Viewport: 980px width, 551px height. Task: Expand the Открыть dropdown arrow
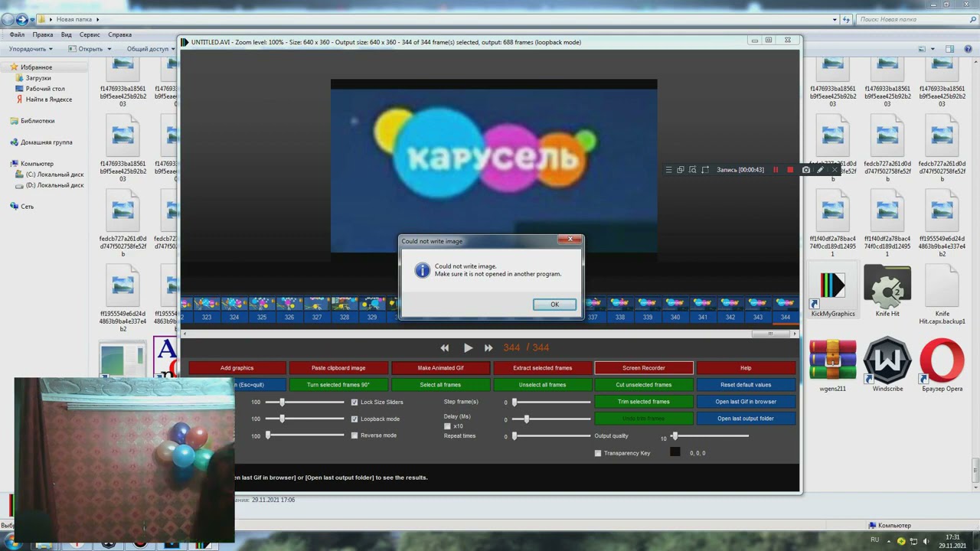point(109,49)
